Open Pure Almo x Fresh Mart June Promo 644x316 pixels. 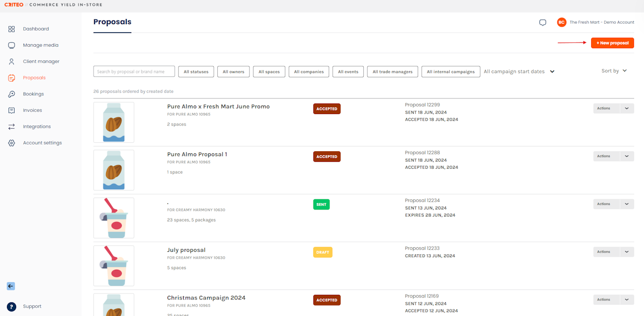coord(218,107)
